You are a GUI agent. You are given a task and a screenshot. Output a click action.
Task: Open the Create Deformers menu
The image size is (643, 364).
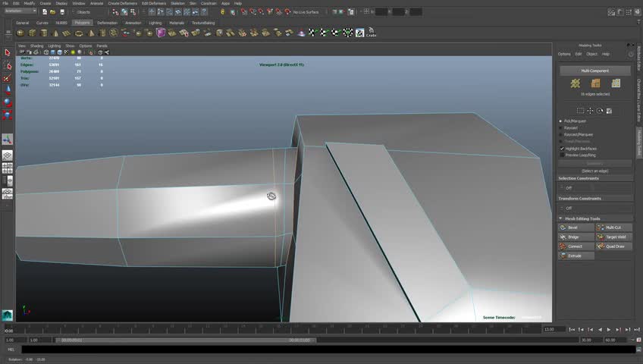point(122,3)
